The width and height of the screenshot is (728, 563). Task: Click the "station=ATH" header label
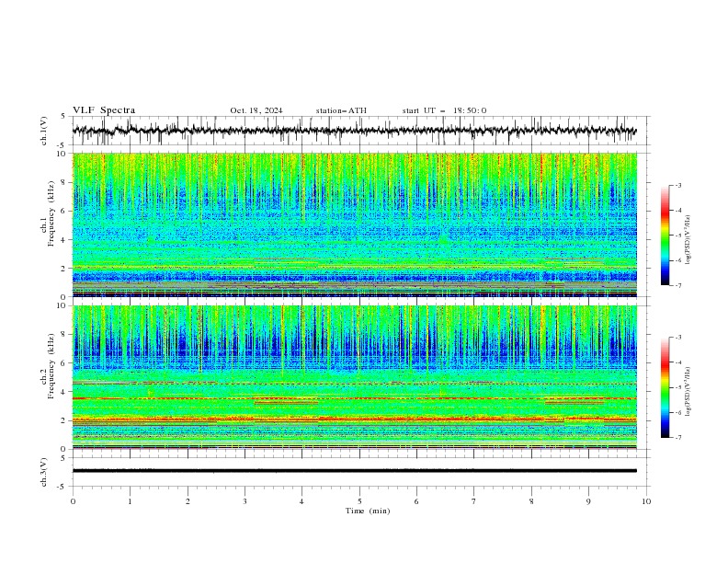point(341,110)
